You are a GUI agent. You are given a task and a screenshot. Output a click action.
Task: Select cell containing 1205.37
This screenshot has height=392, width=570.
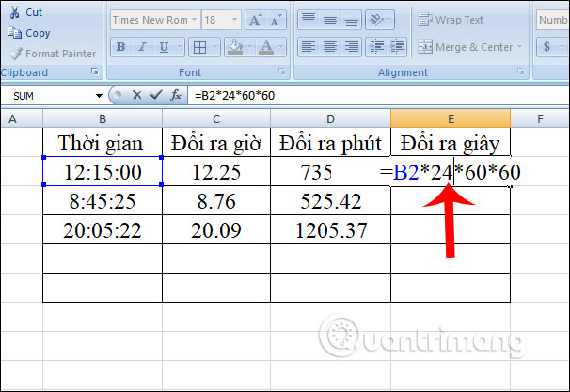tap(330, 229)
